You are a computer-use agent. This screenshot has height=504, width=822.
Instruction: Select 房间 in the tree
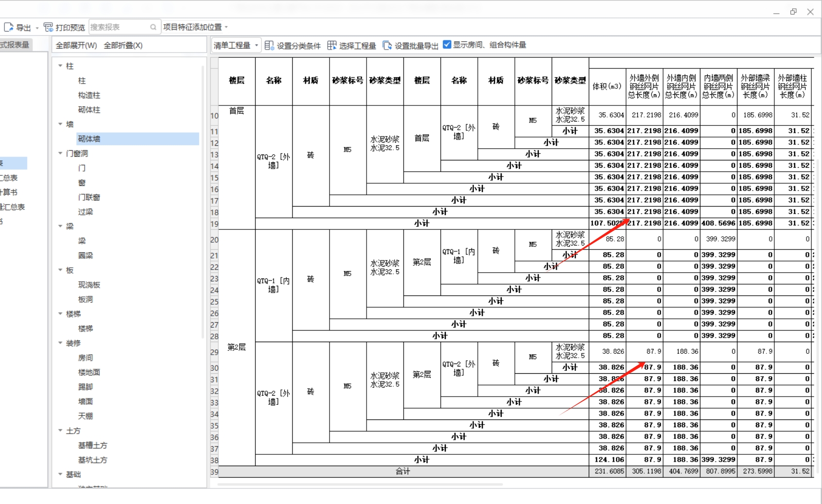pos(86,358)
